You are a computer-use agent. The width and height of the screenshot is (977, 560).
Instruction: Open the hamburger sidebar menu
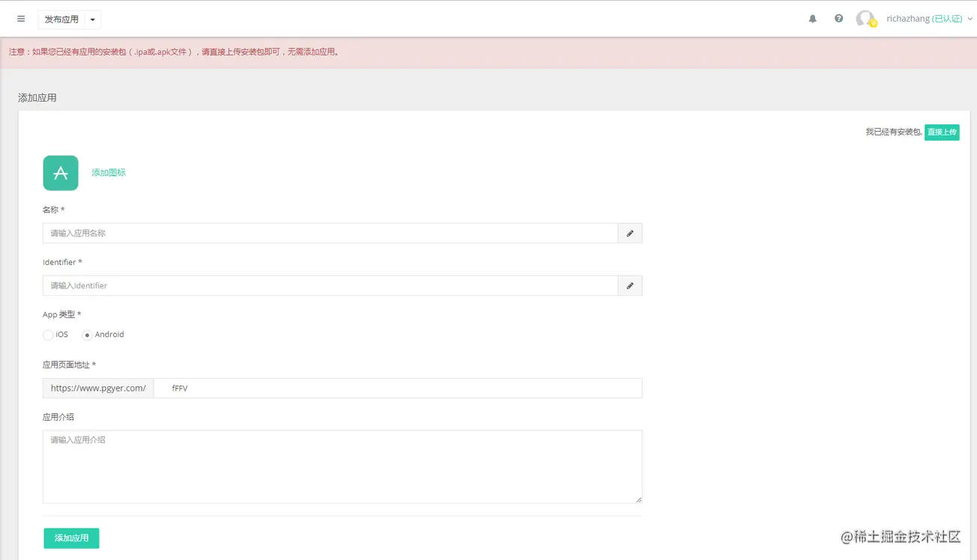click(x=21, y=19)
